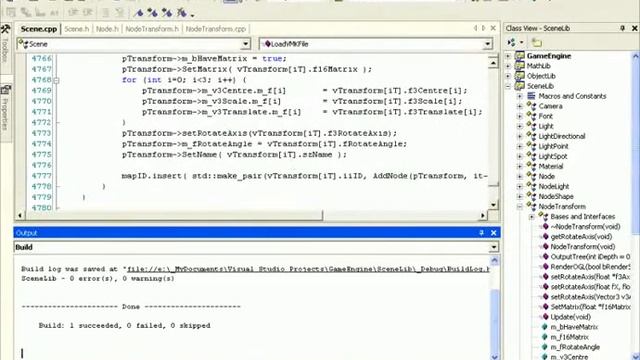Screen dimensions: 640x360
Task: Close the active Scene.cpp document
Action: click(x=493, y=28)
